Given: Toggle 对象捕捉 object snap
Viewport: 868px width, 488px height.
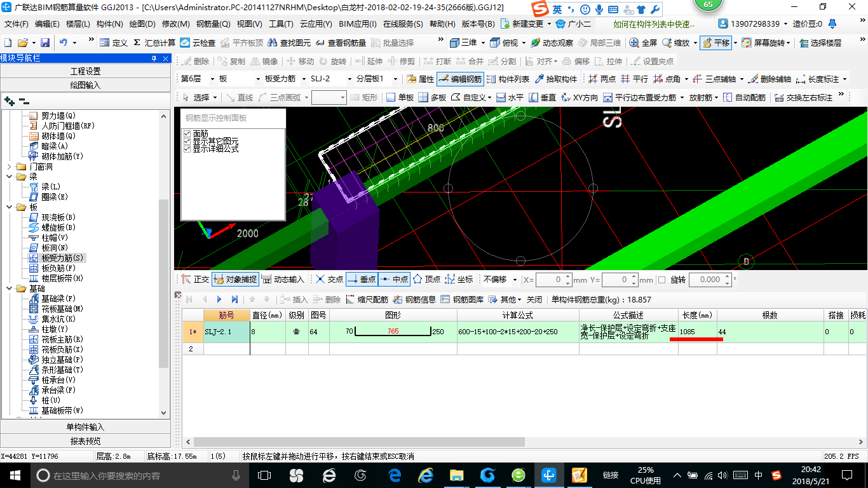Looking at the screenshot, I should [235, 280].
